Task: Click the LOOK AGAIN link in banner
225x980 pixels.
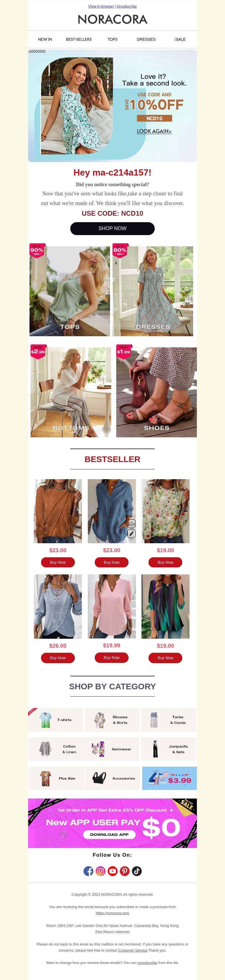Action: click(154, 131)
